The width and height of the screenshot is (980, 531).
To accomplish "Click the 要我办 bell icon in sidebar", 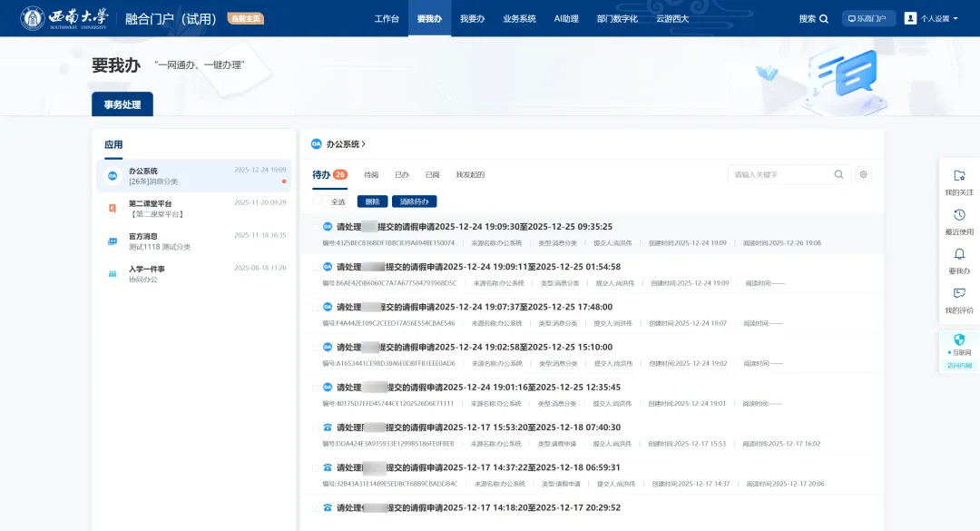I will click(959, 254).
